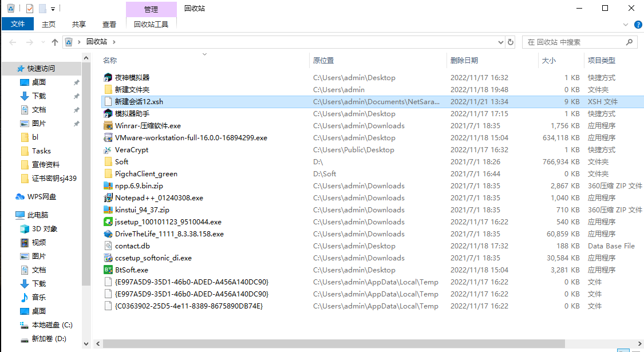Expand the ribbon with the chevron arrow
Screen dimensions: 644x352
[625, 25]
